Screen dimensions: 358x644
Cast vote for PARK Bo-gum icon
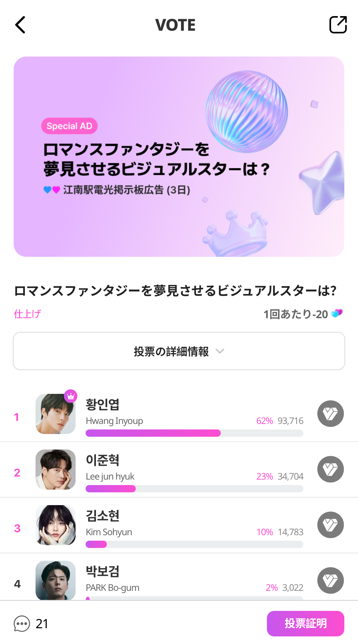pyautogui.click(x=330, y=580)
